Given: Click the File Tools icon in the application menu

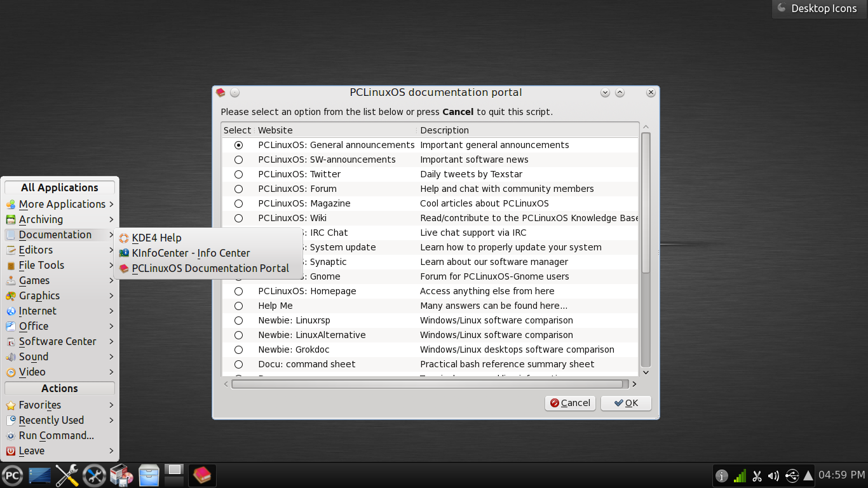Looking at the screenshot, I should 11,266.
